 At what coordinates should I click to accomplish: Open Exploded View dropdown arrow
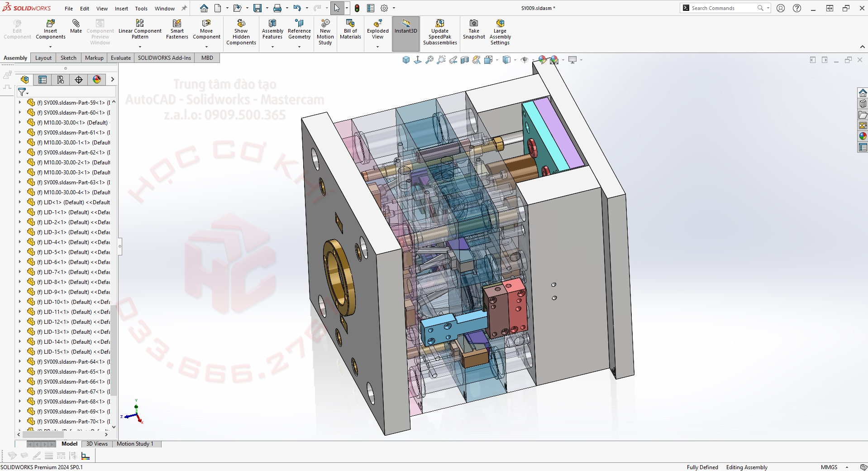click(x=377, y=47)
